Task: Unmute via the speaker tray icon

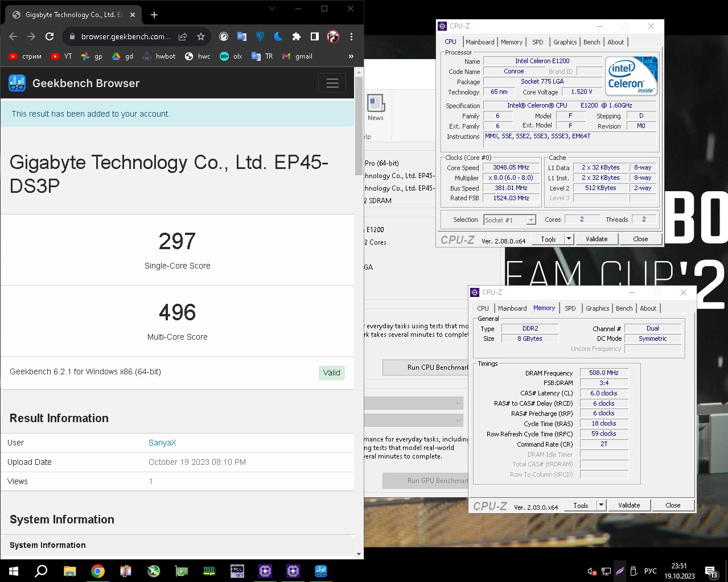Action: coord(592,571)
